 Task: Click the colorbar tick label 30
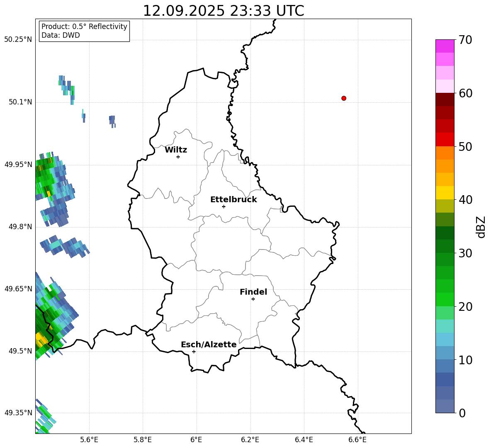tap(465, 253)
